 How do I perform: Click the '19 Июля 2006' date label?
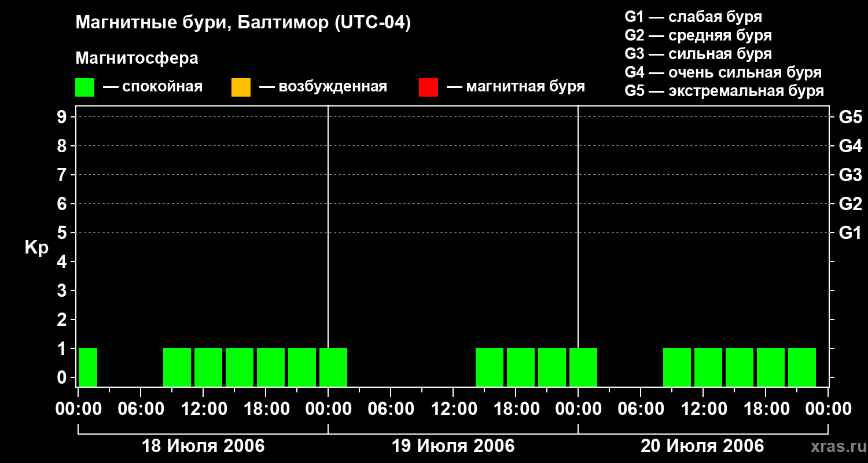[453, 446]
